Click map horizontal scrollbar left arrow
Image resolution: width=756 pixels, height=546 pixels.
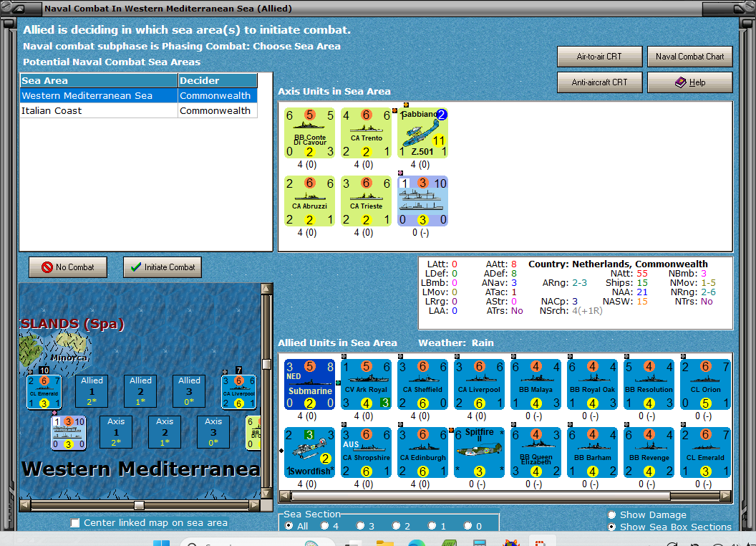pos(24,505)
